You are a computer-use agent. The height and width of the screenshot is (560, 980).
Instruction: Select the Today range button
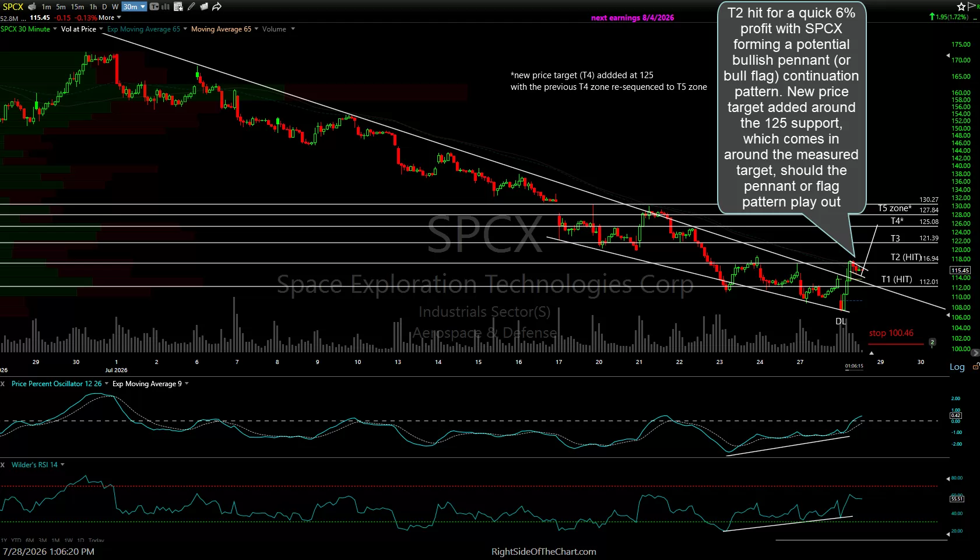tap(96, 541)
